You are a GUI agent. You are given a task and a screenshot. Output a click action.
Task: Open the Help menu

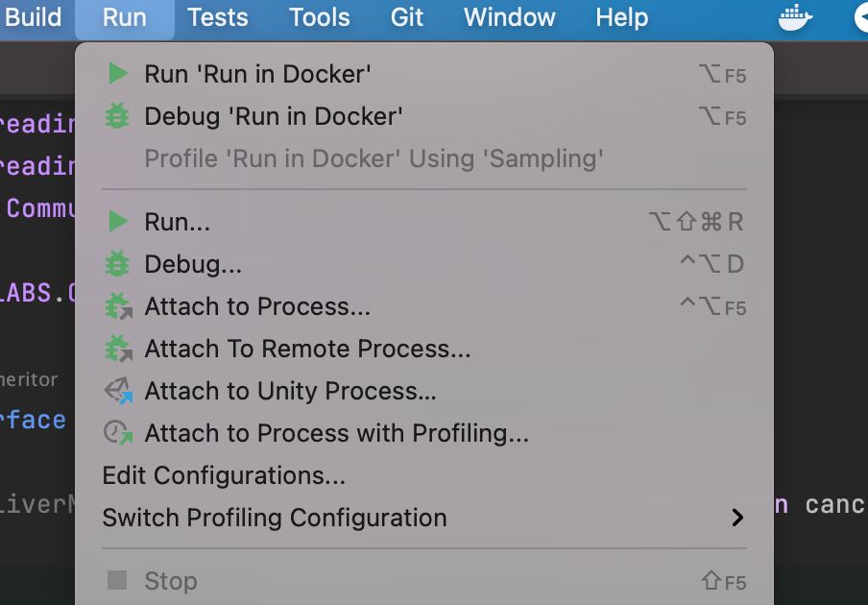tap(621, 17)
